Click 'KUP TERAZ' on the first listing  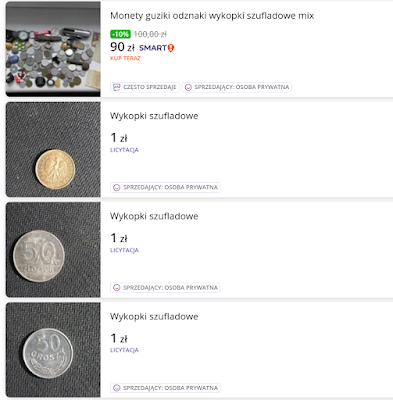[125, 58]
